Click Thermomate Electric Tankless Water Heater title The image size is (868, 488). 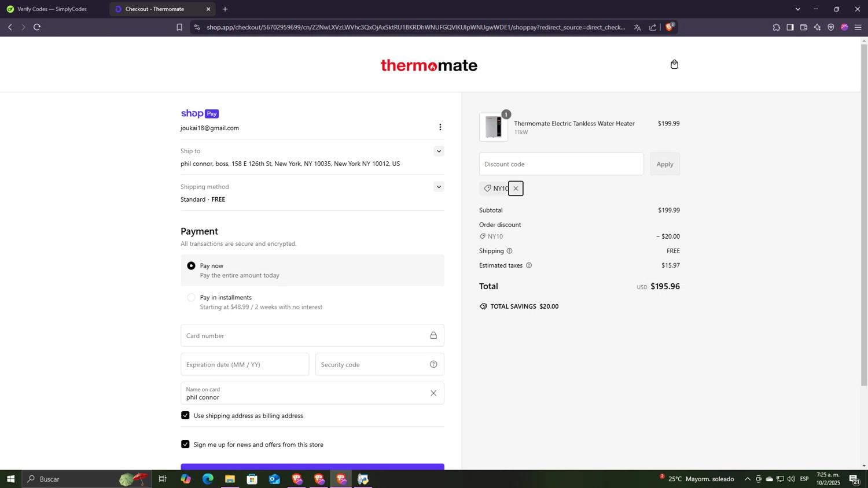coord(574,124)
